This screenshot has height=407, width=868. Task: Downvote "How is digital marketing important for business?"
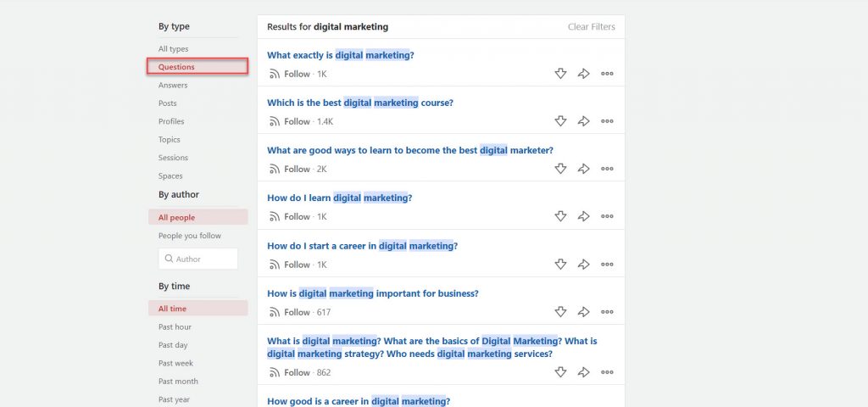tap(560, 312)
